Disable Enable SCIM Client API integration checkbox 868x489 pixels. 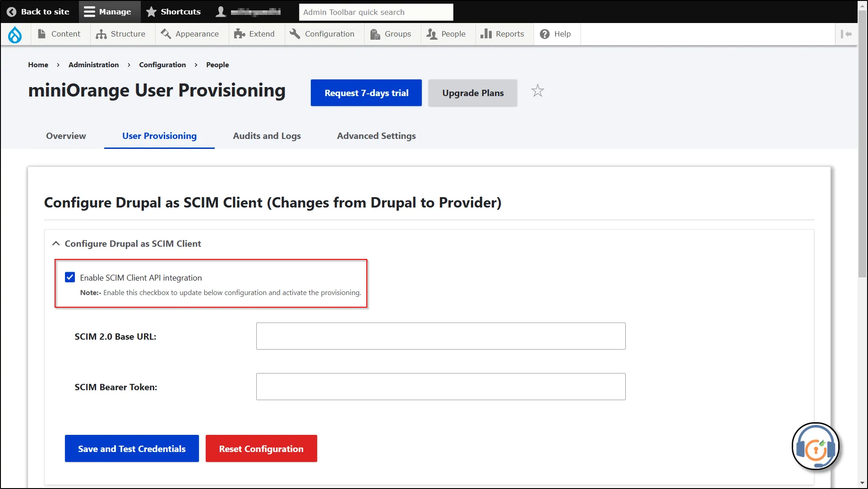coord(70,277)
